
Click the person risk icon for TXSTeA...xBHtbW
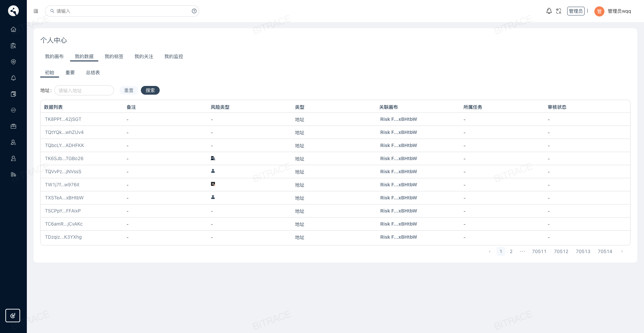(x=213, y=197)
